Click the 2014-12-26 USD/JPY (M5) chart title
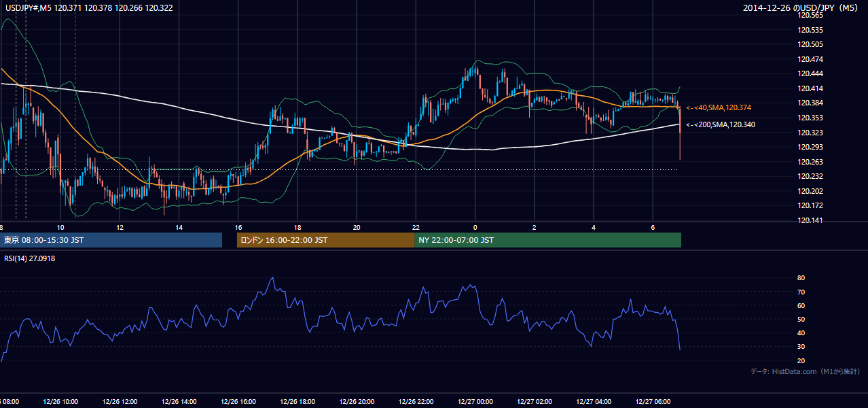 pos(801,8)
